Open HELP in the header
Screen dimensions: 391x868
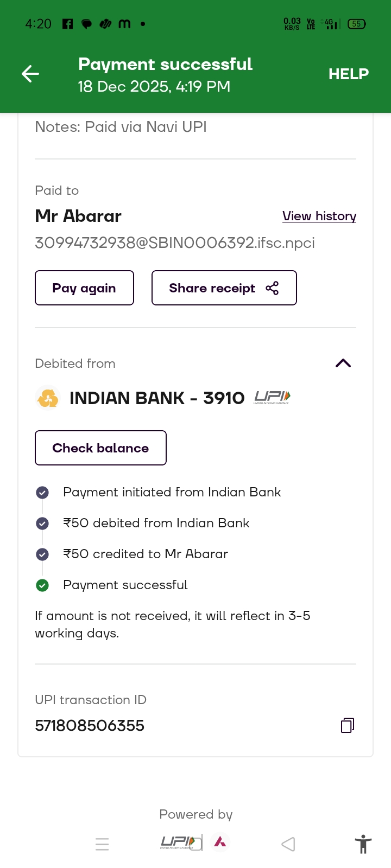coord(348,74)
